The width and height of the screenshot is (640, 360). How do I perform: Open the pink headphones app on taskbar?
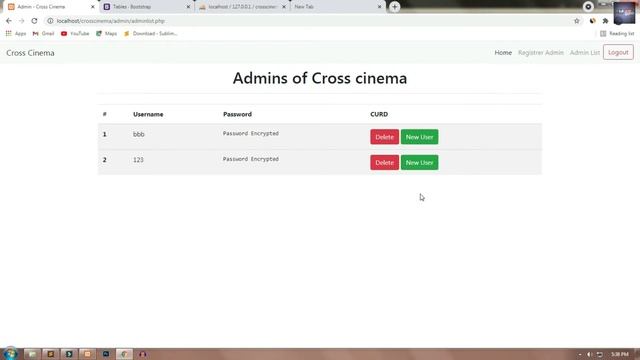tap(142, 354)
